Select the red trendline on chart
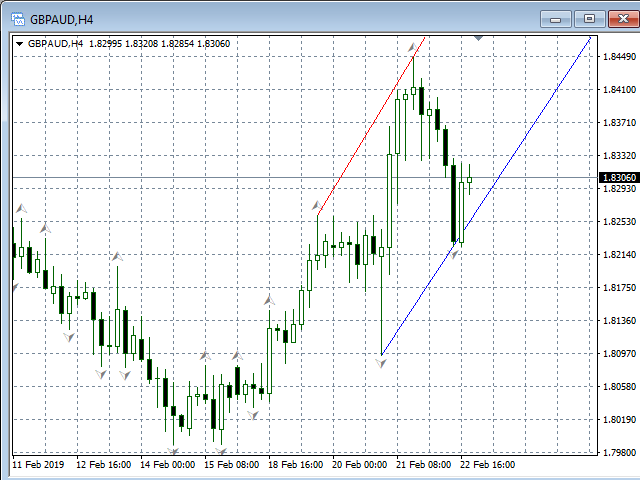The width and height of the screenshot is (640, 480). [x=371, y=126]
